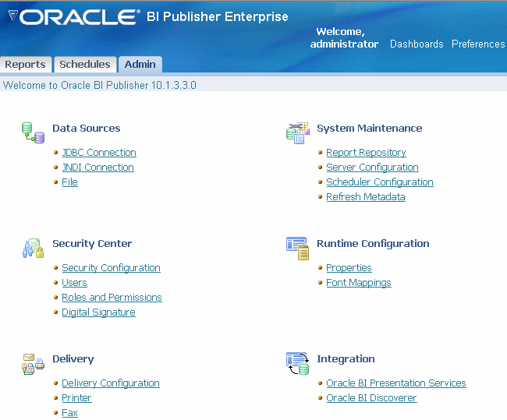The image size is (507, 420).
Task: Open the JDBC Connection link
Action: (x=99, y=153)
